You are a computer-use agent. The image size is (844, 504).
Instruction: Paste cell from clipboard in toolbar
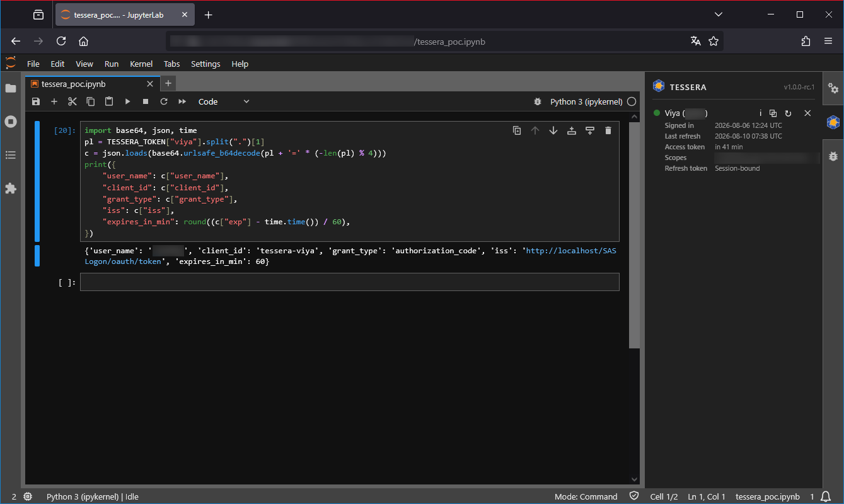(x=109, y=101)
